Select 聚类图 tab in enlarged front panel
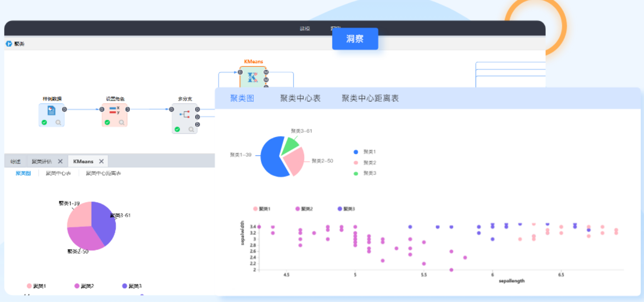The image size is (644, 302). pos(242,98)
